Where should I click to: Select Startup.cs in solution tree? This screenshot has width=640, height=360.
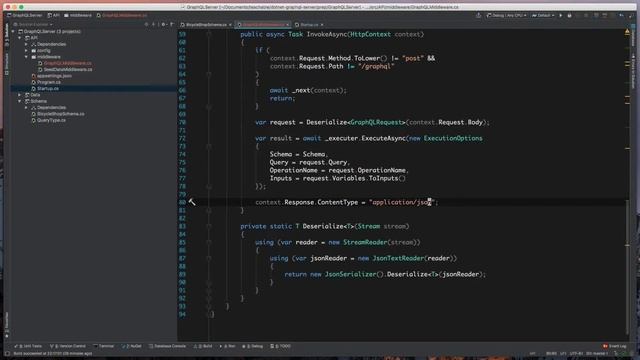(48, 89)
